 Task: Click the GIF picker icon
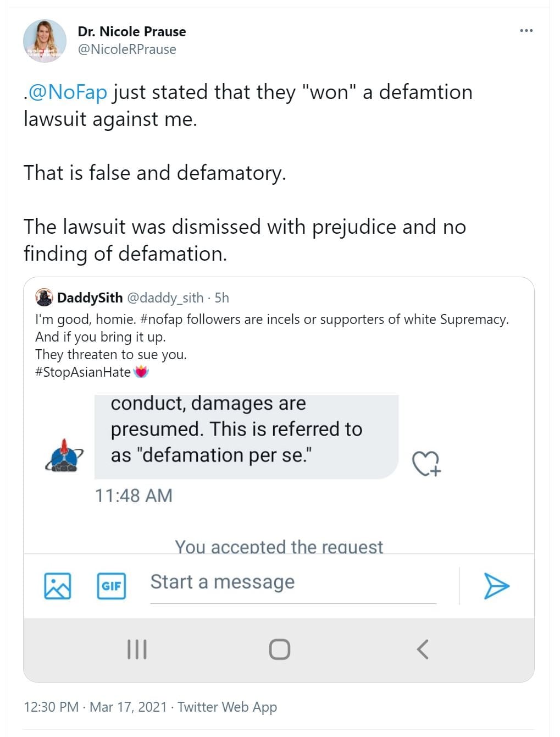pos(111,586)
